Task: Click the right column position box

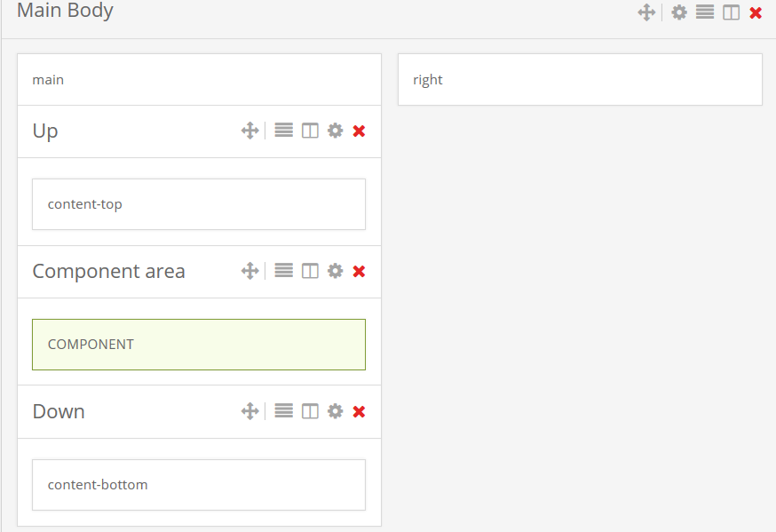Action: [580, 80]
